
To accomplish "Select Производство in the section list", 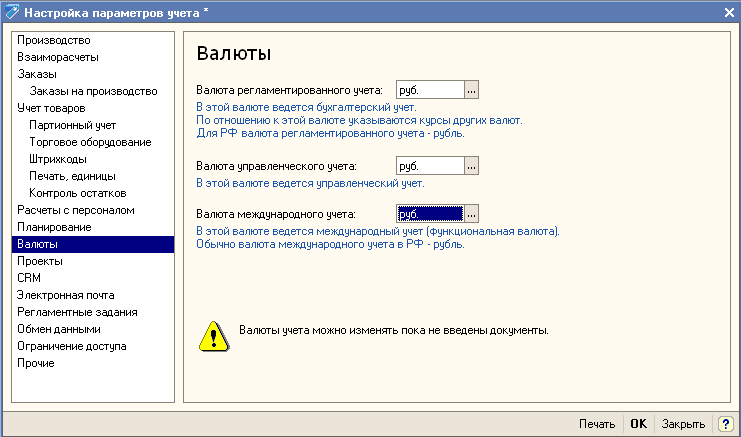I will [93, 40].
